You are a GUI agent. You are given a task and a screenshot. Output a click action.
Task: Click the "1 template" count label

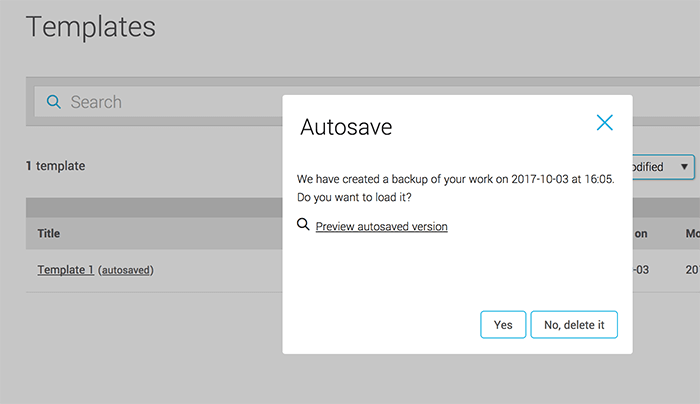point(55,166)
